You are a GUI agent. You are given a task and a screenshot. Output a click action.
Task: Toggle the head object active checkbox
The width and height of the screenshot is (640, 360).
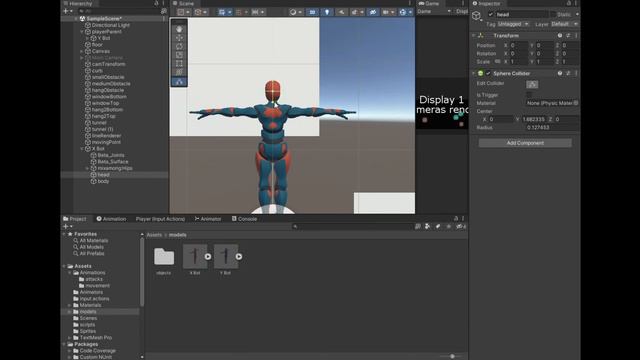(491, 14)
